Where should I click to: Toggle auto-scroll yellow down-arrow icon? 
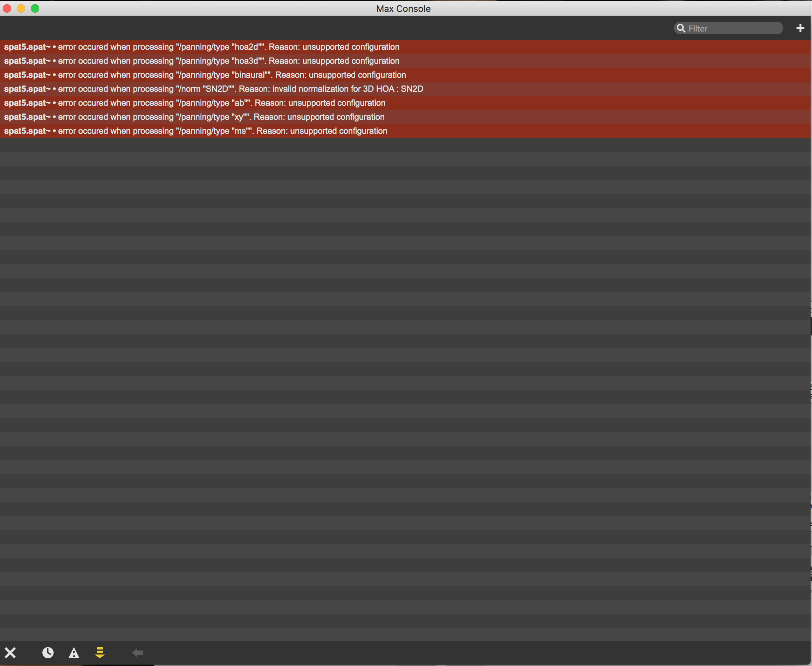point(100,653)
